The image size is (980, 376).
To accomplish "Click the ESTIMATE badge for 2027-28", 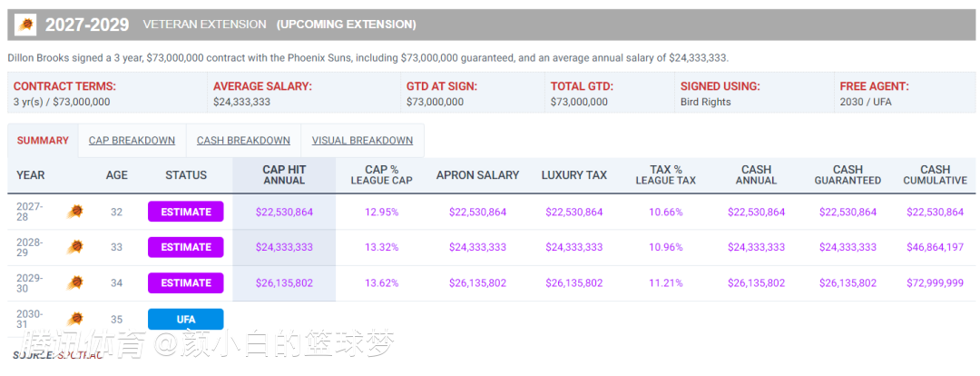I will [x=186, y=213].
